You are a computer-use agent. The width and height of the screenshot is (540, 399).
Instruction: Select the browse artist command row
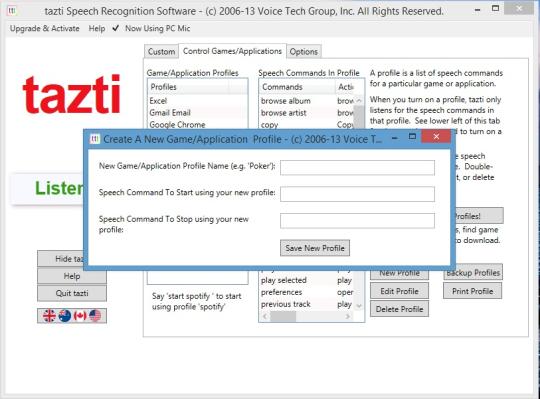tap(307, 113)
